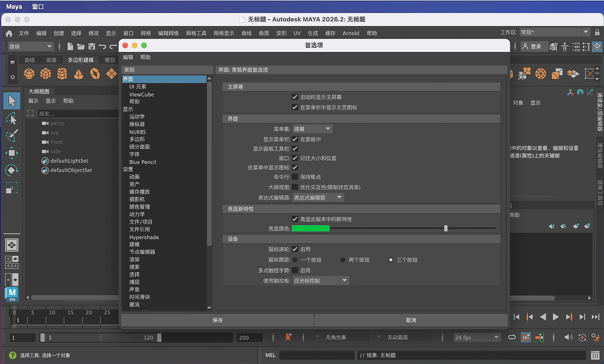Click the Home icon in menu bar

[x=9, y=33]
